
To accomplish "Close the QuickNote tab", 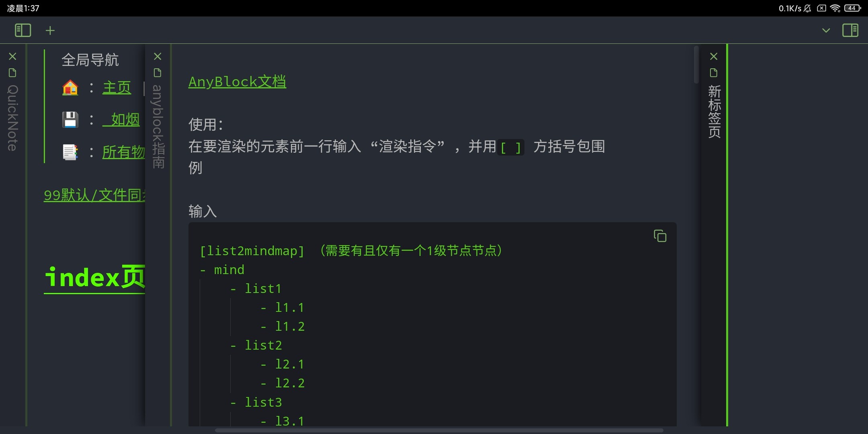I will (x=12, y=56).
